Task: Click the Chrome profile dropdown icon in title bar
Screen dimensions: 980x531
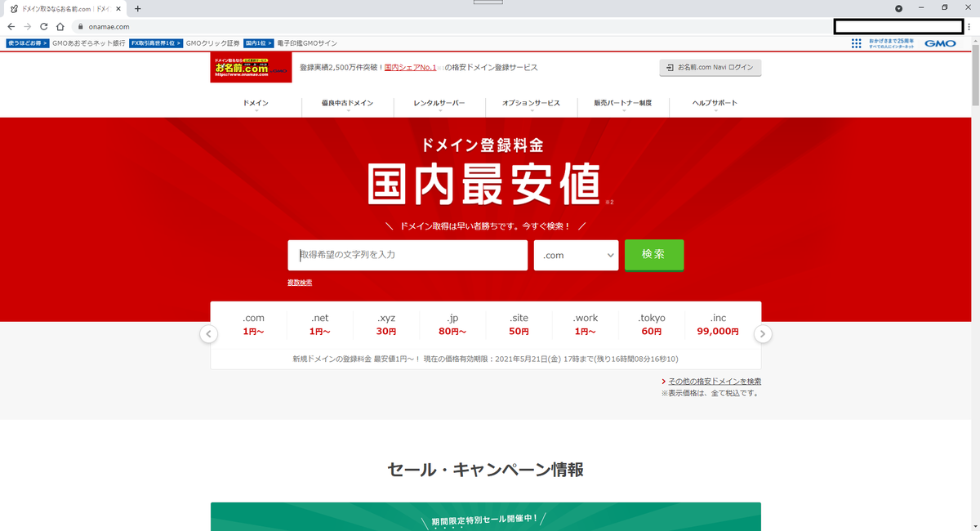Action: coord(899,8)
